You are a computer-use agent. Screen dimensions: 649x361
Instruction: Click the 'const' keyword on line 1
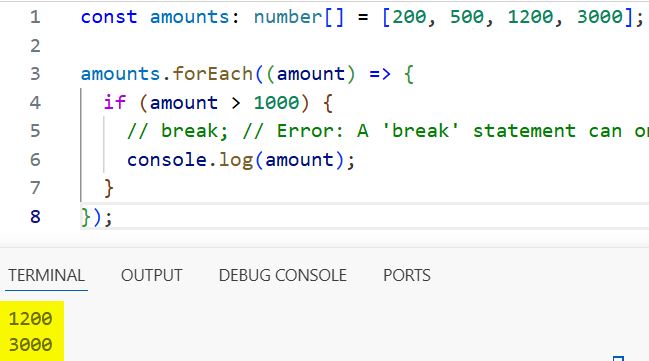[x=109, y=17]
